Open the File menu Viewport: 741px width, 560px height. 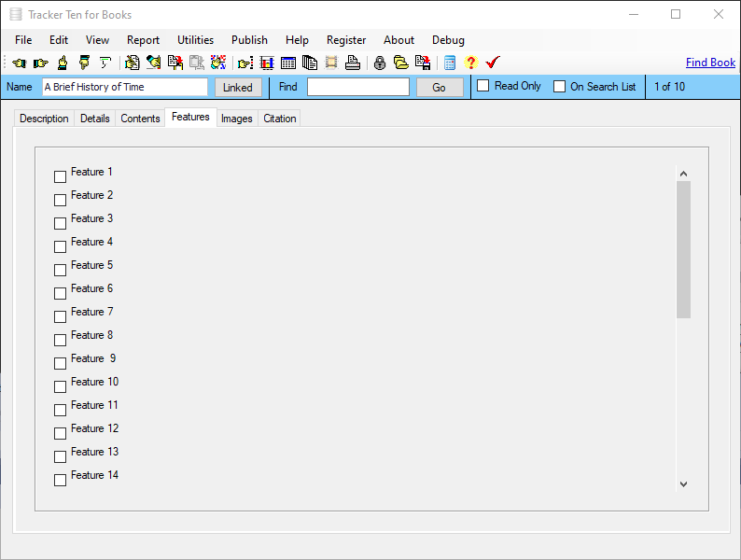click(23, 40)
